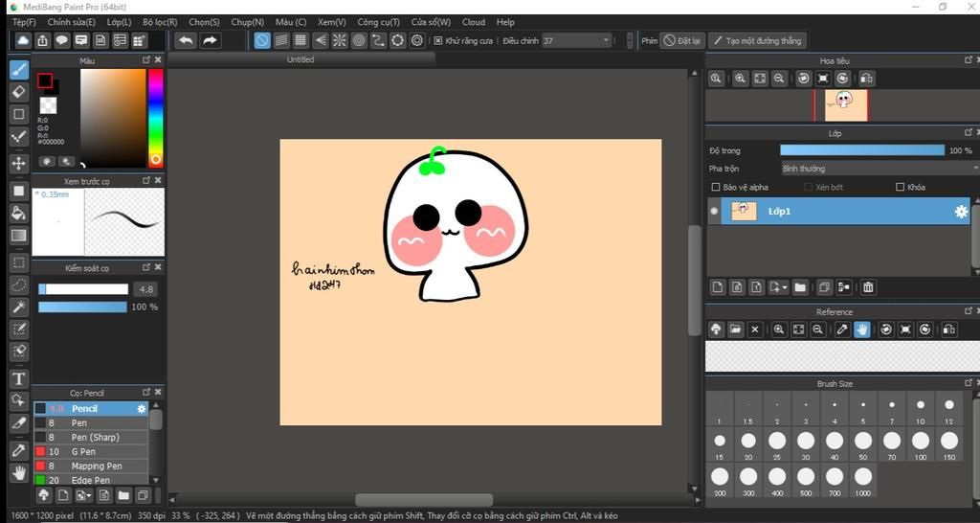Click the Redo arrow in top toolbar

coord(210,40)
